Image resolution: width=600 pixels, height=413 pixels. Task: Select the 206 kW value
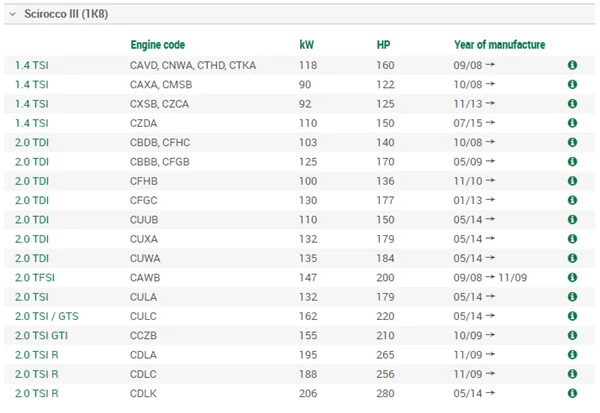click(x=308, y=393)
